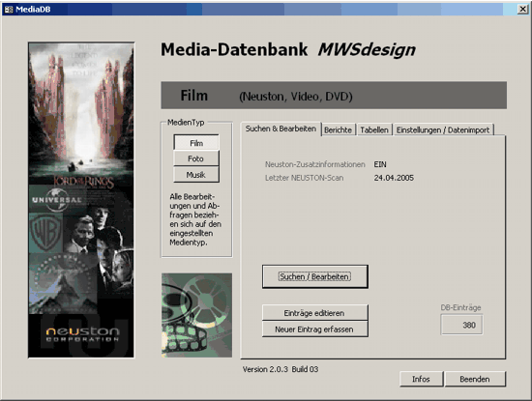The height and width of the screenshot is (401, 532).
Task: Click the MediaDB title bar app icon
Action: point(9,9)
